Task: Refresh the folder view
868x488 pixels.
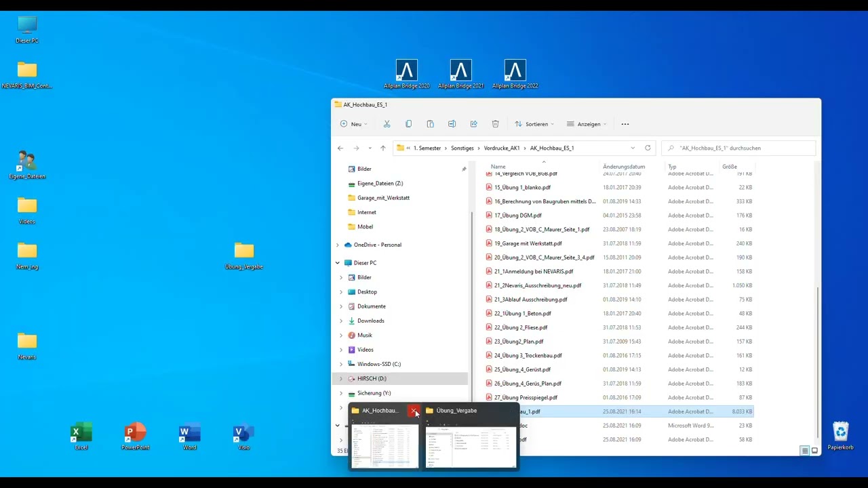Action: pos(648,148)
